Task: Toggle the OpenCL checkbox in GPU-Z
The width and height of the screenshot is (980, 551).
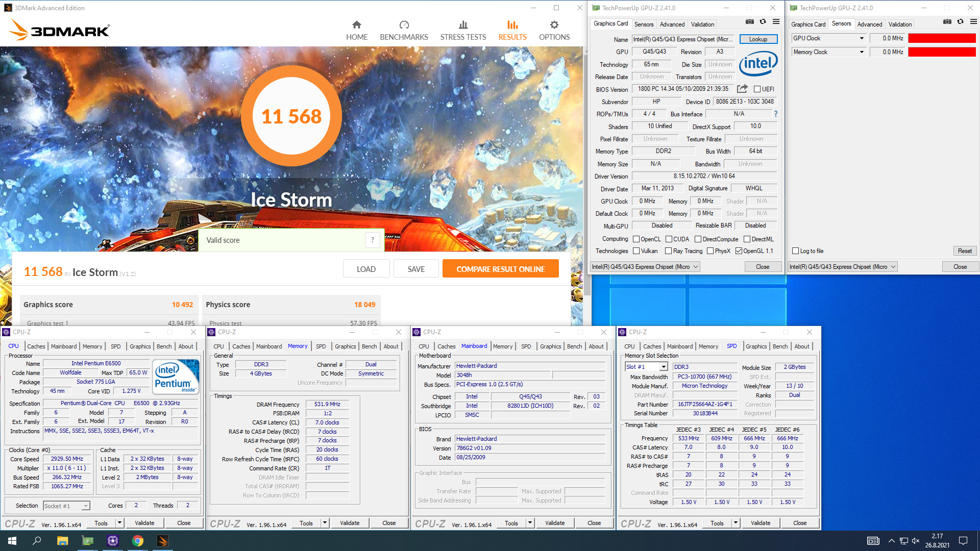Action: 636,239
